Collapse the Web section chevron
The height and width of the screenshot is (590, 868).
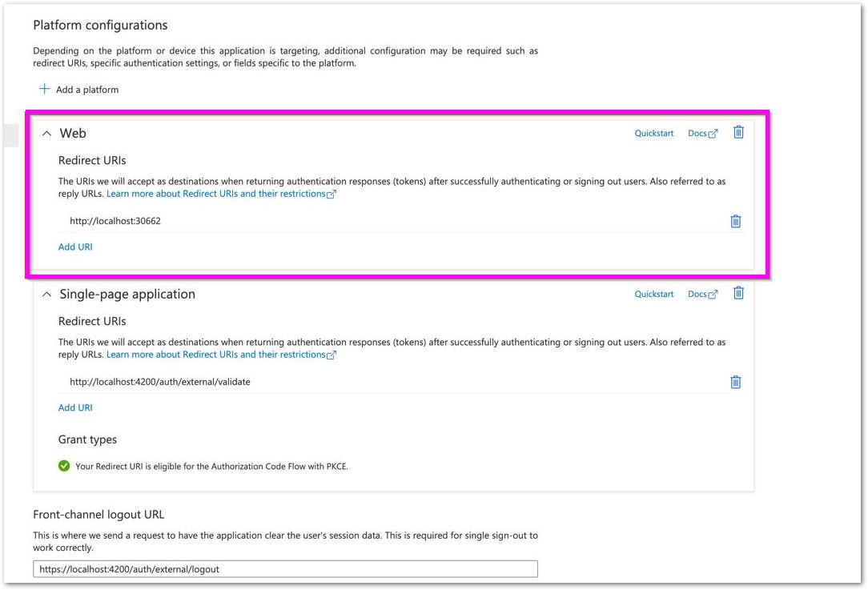tap(46, 134)
